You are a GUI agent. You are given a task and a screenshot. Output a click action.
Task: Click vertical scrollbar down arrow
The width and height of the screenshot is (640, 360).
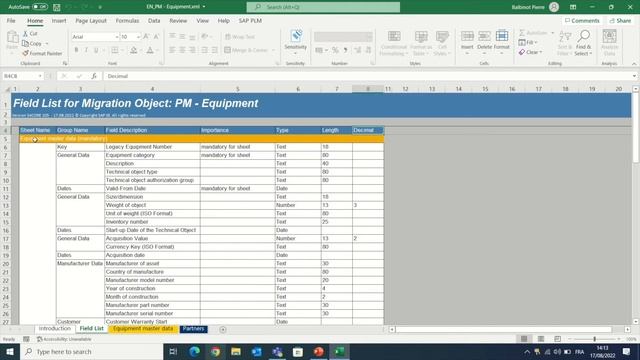point(636,322)
